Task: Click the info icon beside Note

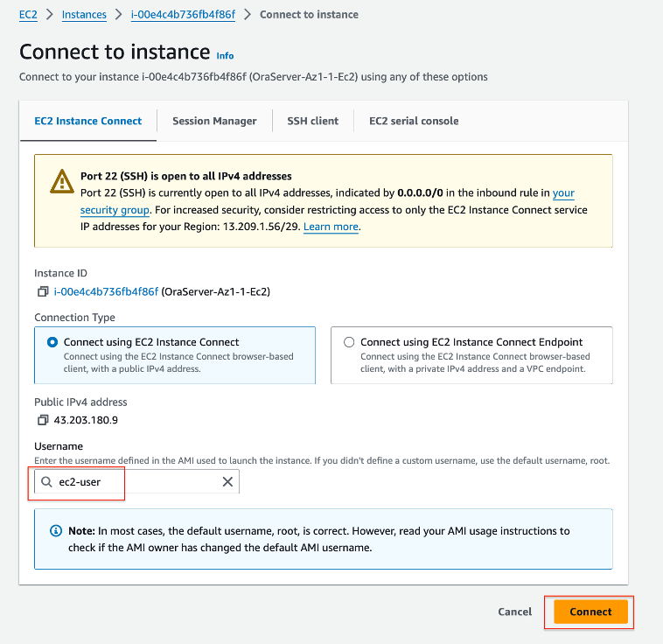Action: [x=56, y=531]
